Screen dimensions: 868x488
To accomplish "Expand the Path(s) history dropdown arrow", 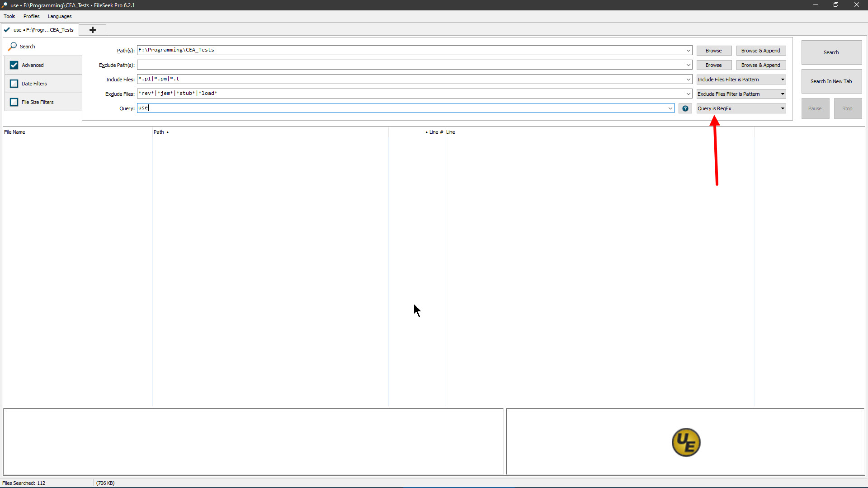I will tap(688, 51).
